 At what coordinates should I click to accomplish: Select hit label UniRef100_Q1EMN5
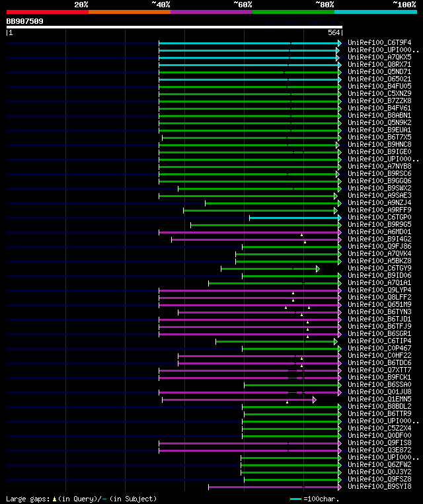379,399
